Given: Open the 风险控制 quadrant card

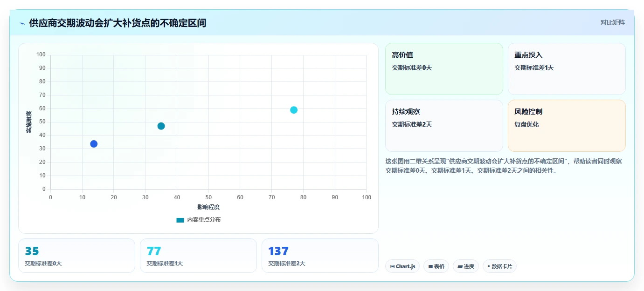Looking at the screenshot, I should [x=567, y=126].
